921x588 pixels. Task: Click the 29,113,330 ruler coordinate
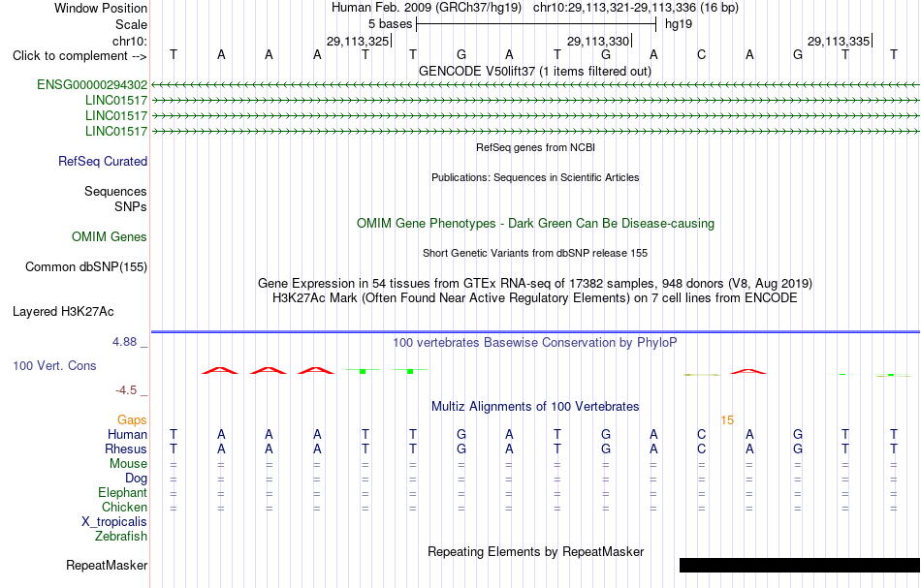click(598, 41)
